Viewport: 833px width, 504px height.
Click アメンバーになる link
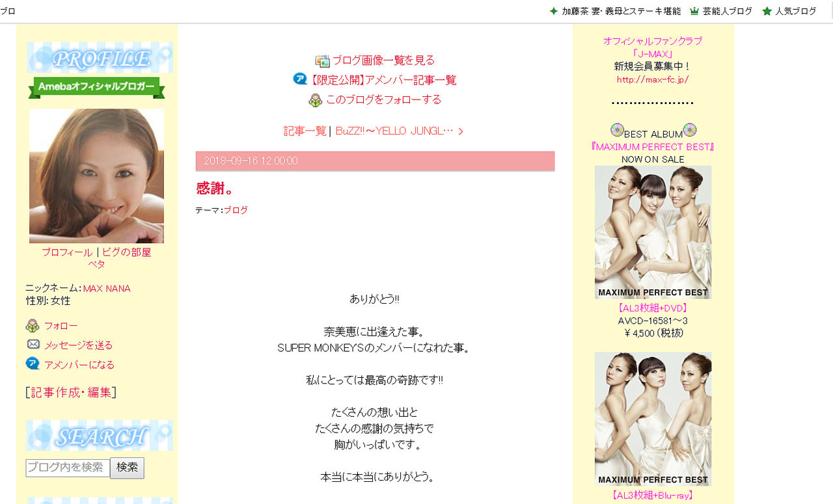coord(79,365)
